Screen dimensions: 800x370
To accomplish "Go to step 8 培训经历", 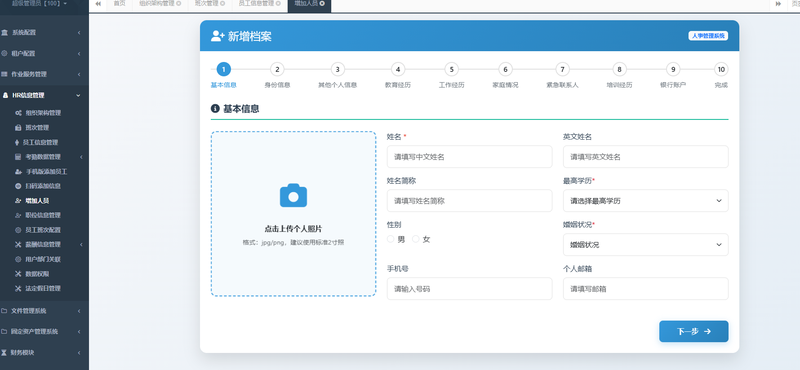I will [619, 69].
